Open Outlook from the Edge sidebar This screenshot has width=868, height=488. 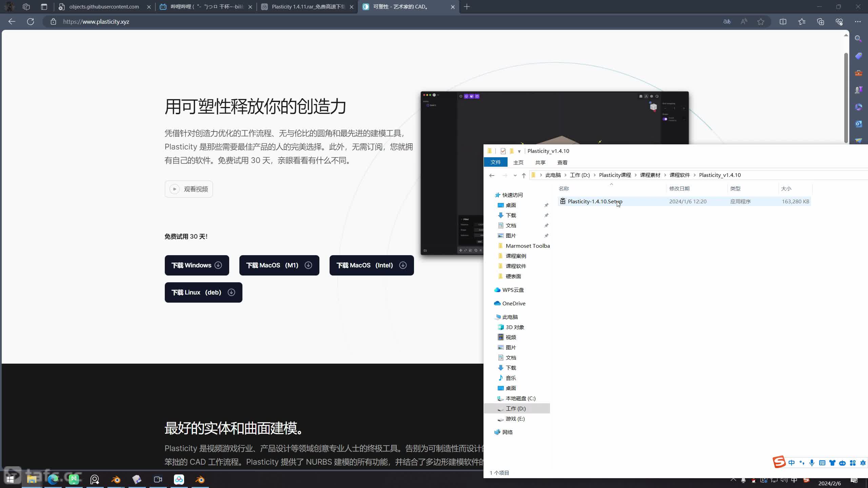tap(858, 124)
